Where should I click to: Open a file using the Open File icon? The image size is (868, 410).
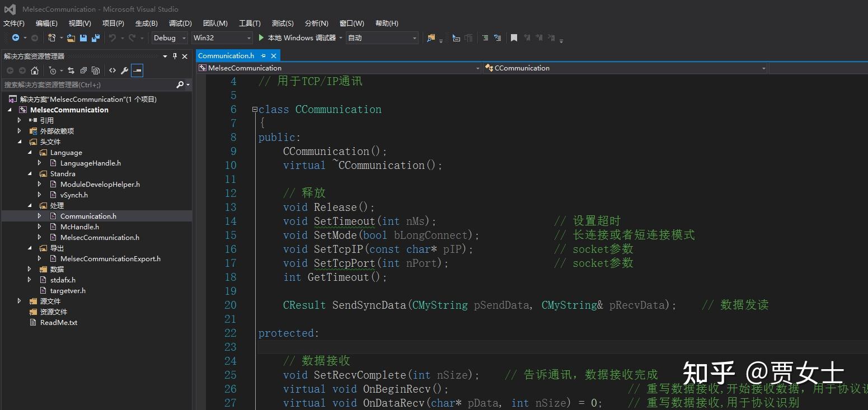pos(71,38)
